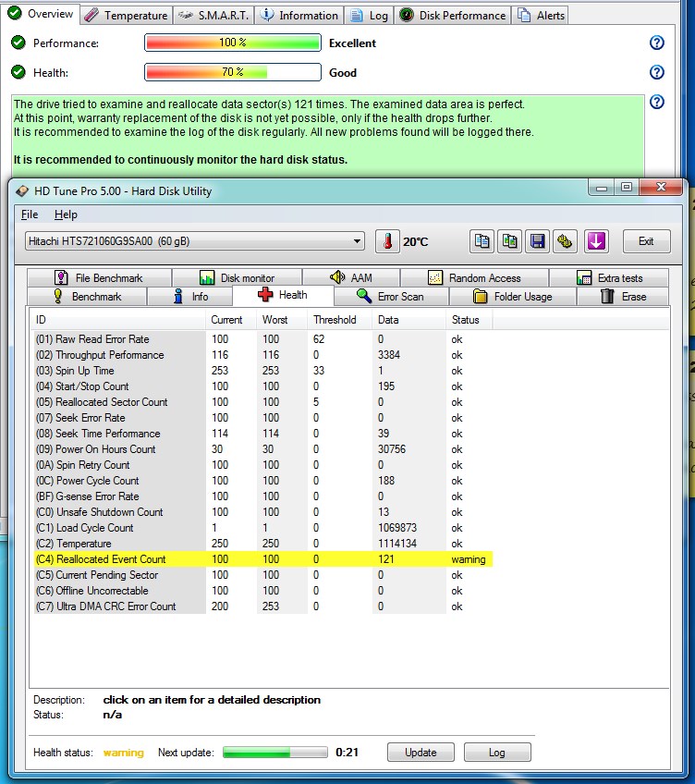Switch to the Erase tab

623,297
